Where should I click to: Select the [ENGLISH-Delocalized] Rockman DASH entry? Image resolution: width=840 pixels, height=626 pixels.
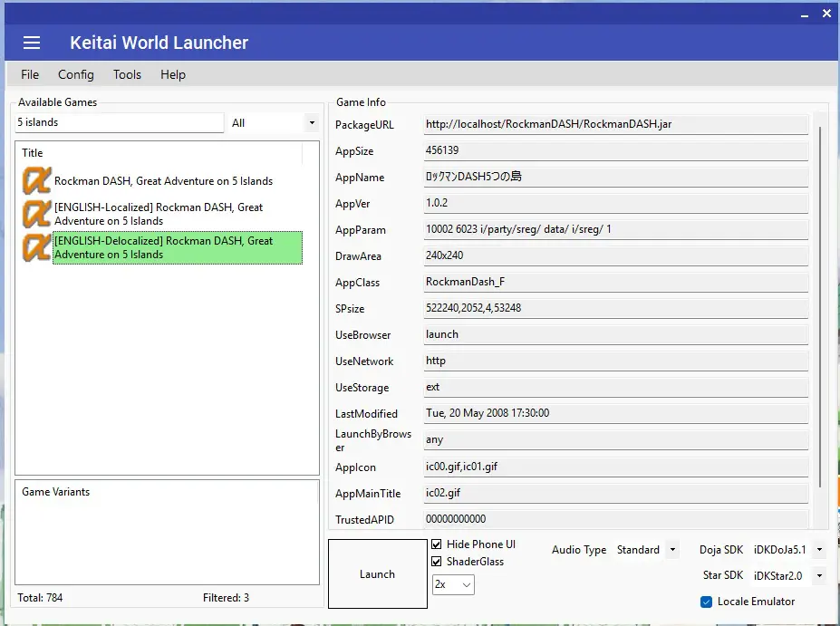pyautogui.click(x=178, y=247)
